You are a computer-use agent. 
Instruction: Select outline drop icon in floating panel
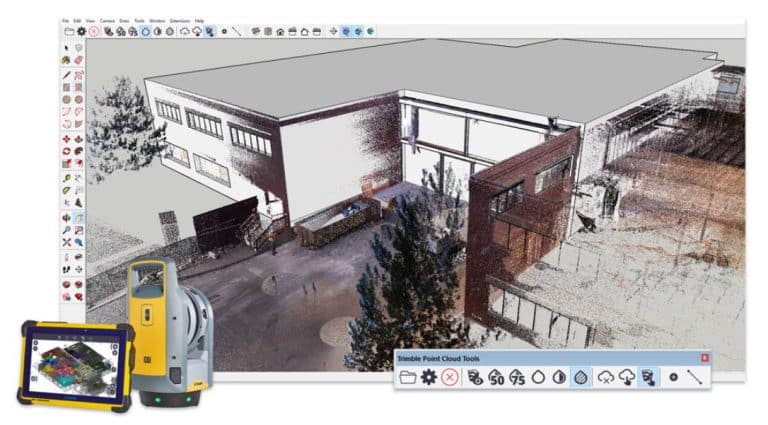point(538,378)
